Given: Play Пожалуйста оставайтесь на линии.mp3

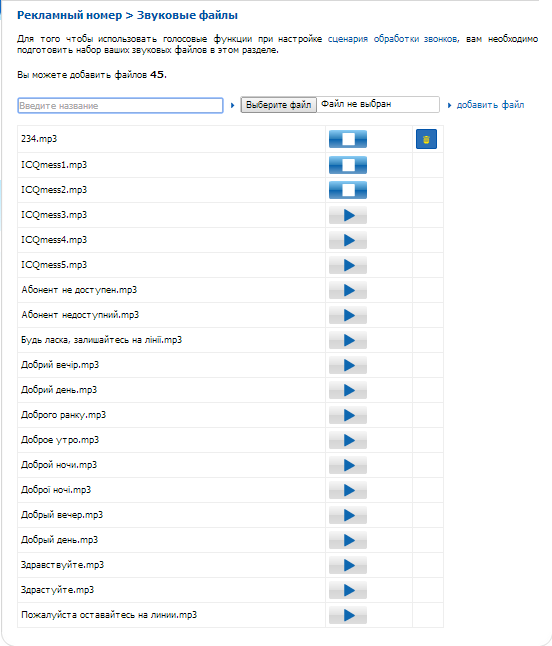Looking at the screenshot, I should coord(348,615).
